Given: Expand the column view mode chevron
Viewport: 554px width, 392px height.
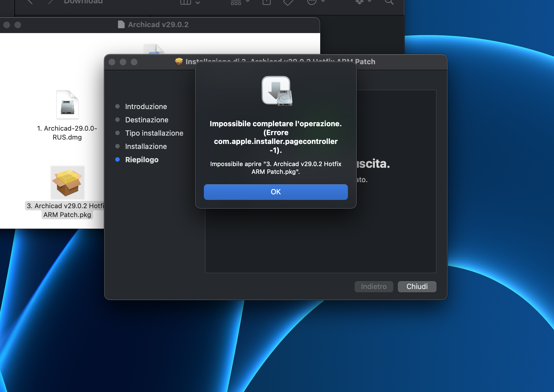Looking at the screenshot, I should click(198, 2).
